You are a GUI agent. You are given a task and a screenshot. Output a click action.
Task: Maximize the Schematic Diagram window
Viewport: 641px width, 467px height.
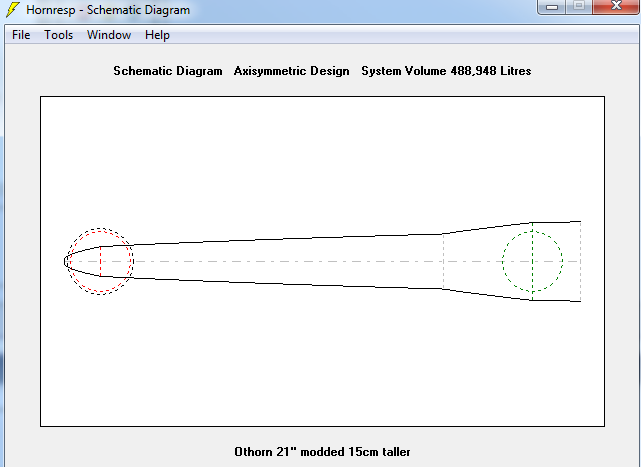pyautogui.click(x=579, y=7)
